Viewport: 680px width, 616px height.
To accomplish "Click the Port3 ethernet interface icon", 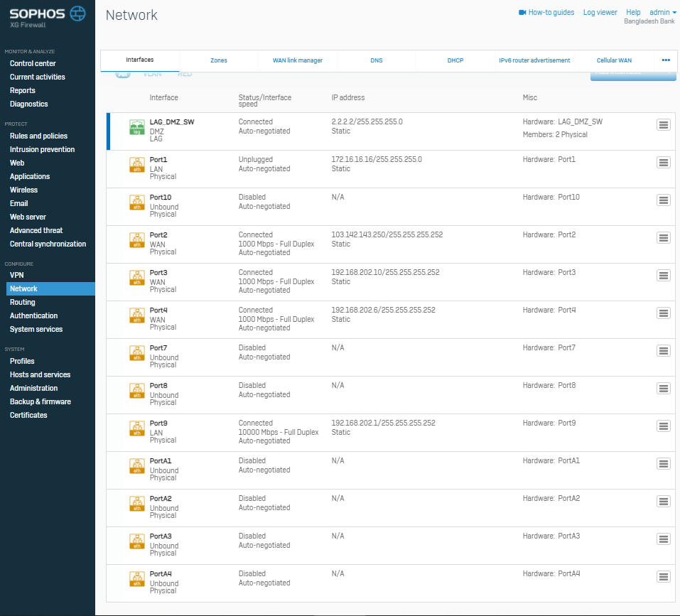I will (137, 278).
